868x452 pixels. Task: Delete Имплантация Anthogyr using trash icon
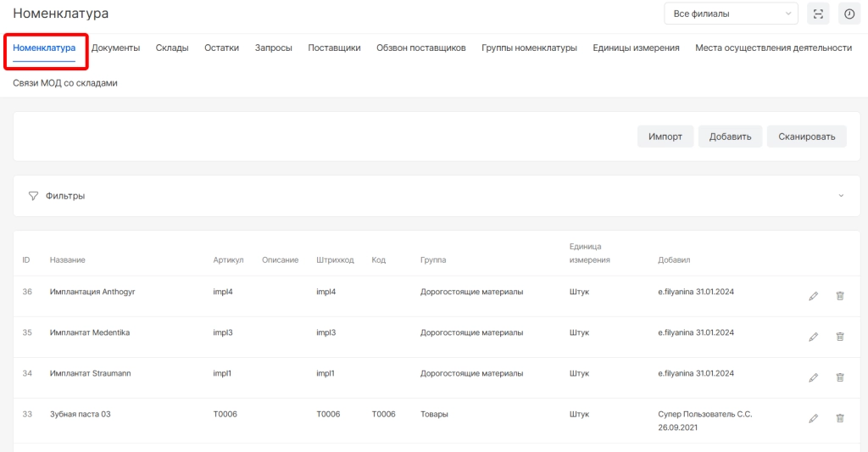840,296
